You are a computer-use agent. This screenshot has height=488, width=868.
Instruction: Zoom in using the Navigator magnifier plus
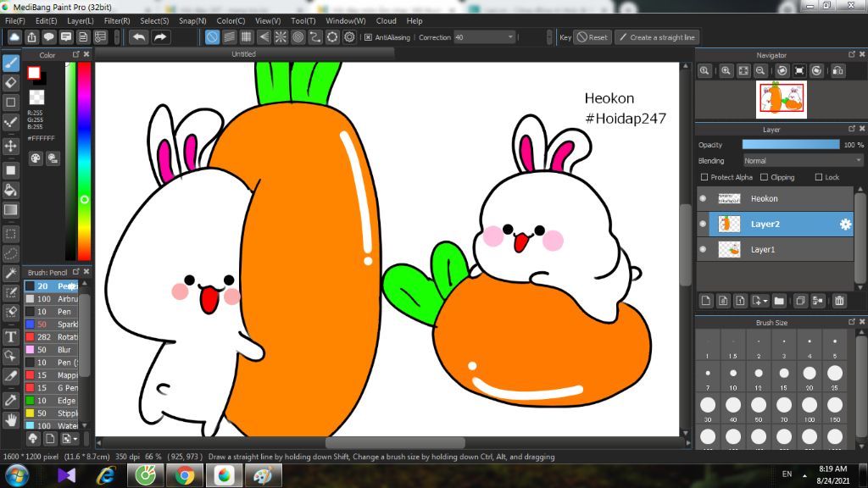click(x=726, y=71)
